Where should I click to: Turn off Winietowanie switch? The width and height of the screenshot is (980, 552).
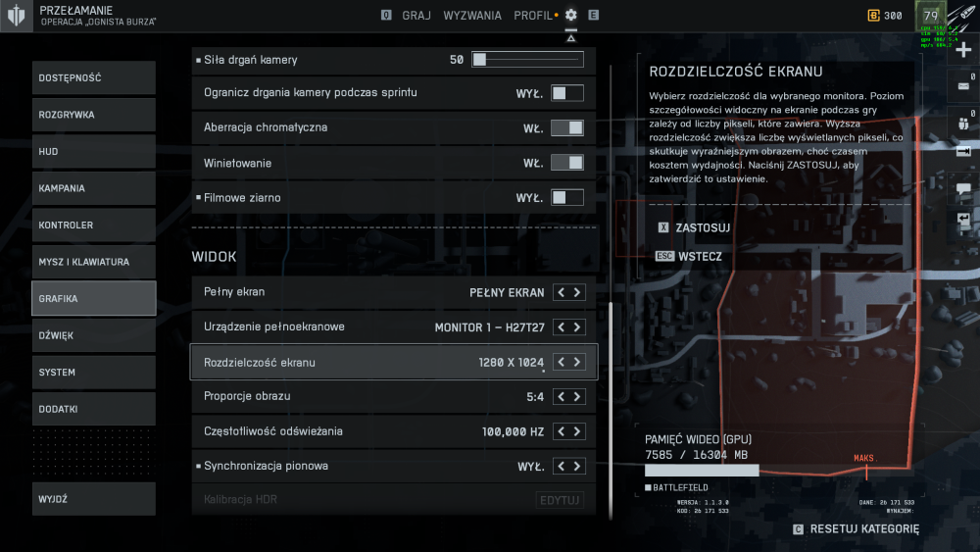click(x=566, y=163)
